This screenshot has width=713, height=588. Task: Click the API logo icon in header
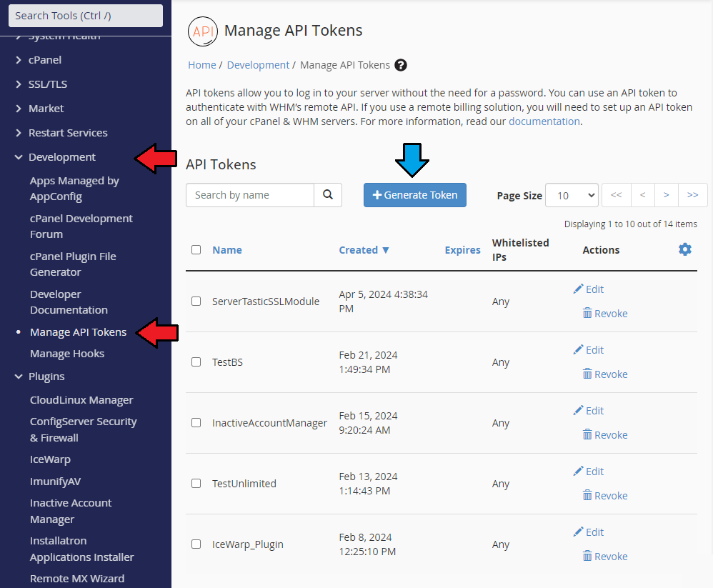(x=203, y=31)
